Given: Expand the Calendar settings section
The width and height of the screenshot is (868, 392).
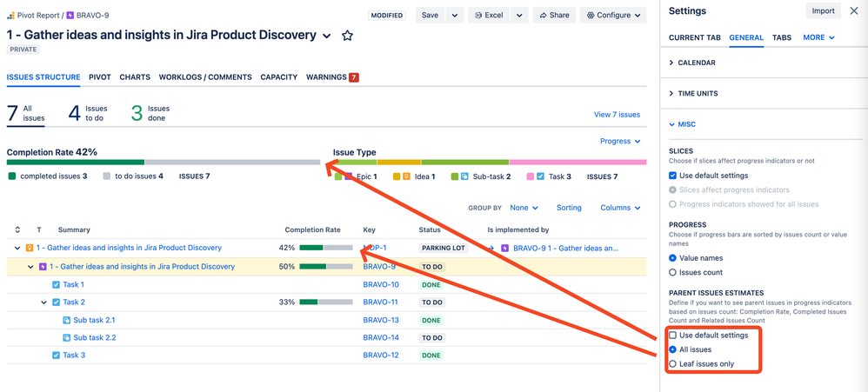Looking at the screenshot, I should coord(692,63).
